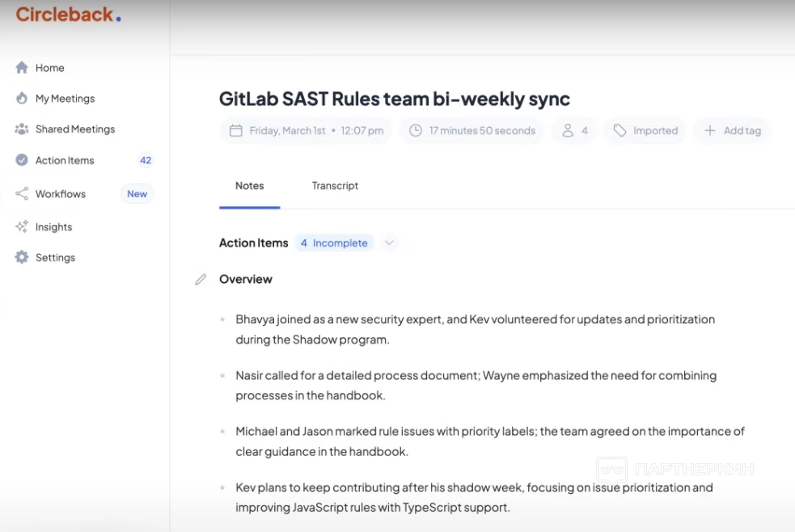Click the Action Items checkmark icon
The width and height of the screenshot is (795, 532).
(22, 160)
